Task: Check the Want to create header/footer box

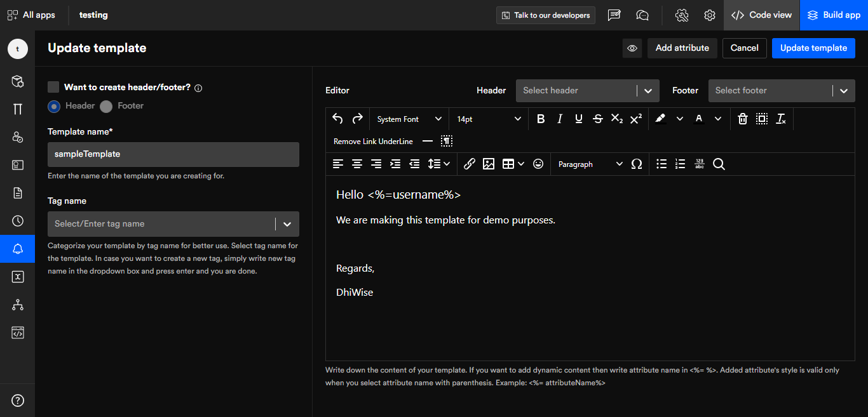Action: tap(53, 87)
